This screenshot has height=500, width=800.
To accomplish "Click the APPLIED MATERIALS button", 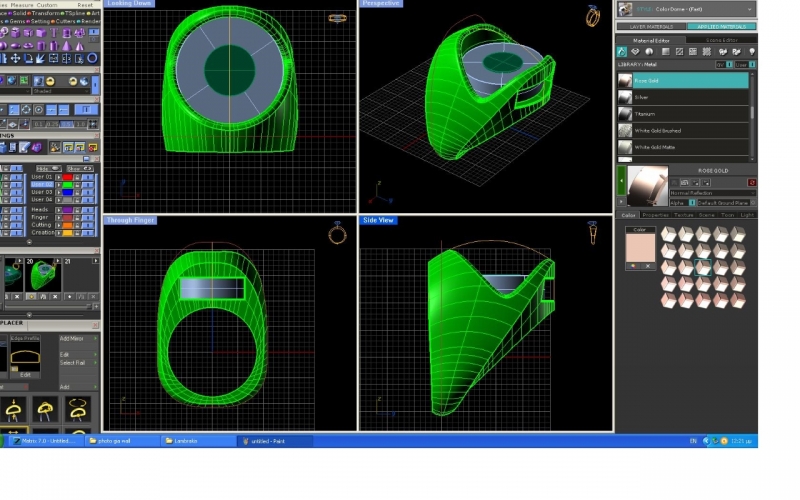I will coord(721,27).
